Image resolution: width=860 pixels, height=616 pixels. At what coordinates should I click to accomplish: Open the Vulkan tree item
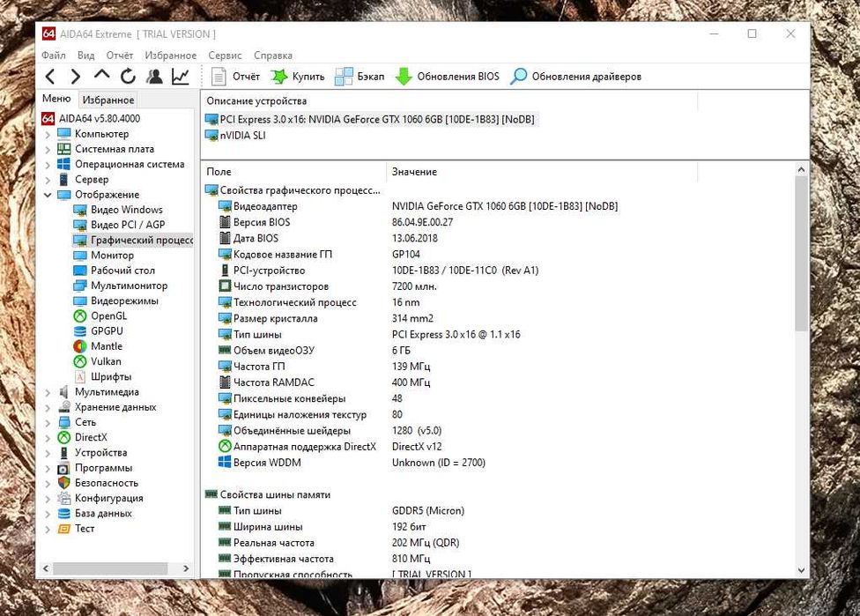pyautogui.click(x=97, y=361)
